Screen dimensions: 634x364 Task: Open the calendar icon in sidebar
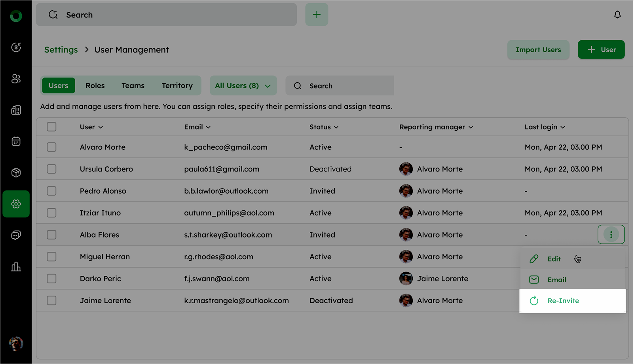point(16,141)
